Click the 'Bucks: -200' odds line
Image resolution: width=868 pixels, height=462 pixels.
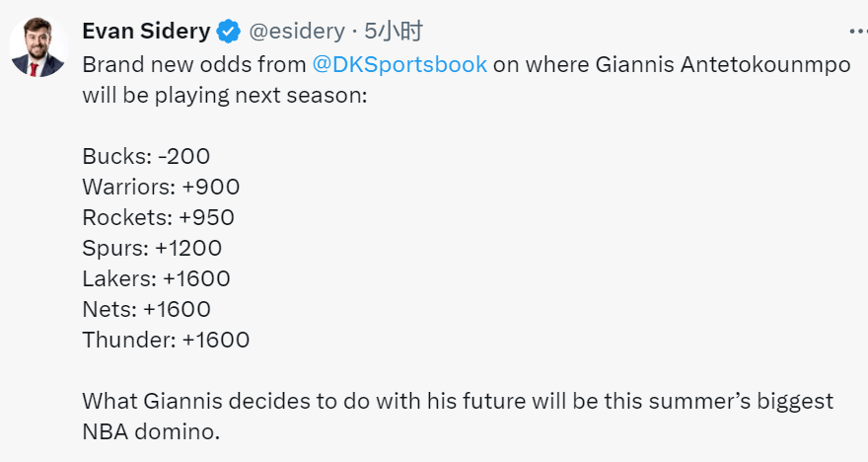[146, 156]
